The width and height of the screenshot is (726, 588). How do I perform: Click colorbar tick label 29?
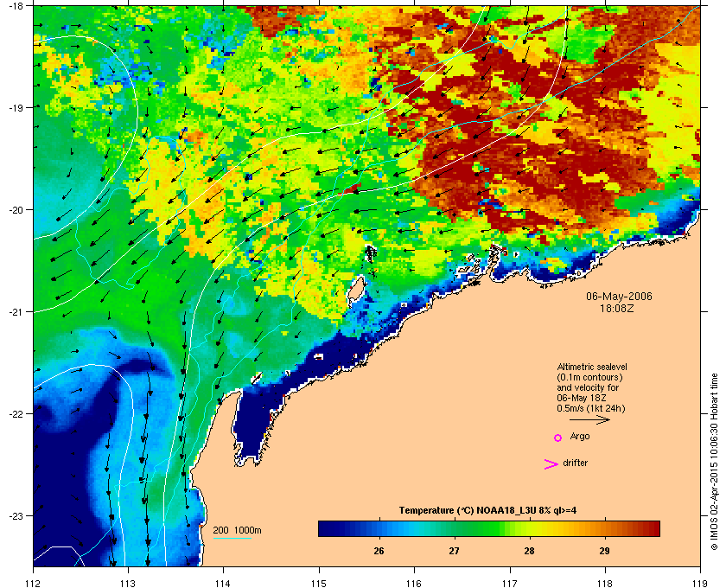[604, 552]
